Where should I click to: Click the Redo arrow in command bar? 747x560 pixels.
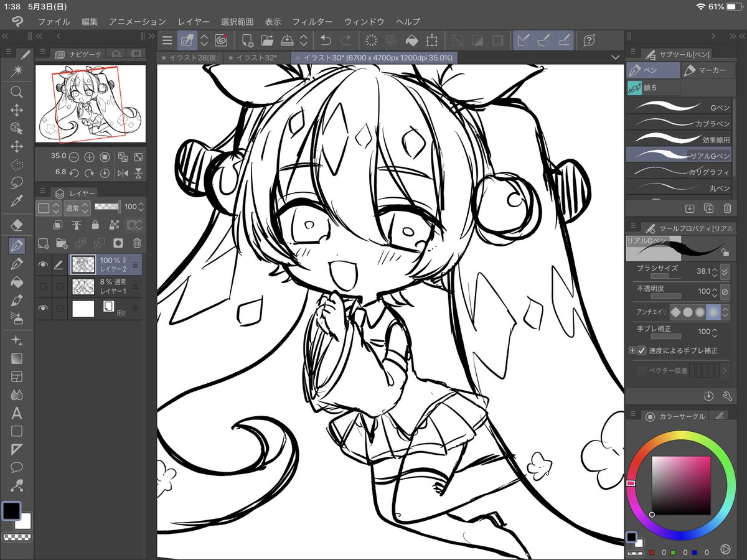coord(345,40)
